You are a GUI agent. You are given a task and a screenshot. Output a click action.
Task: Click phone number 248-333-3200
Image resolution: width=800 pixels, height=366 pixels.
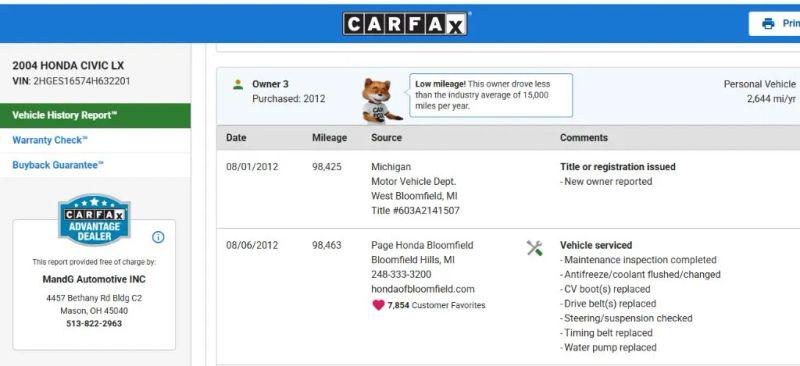click(x=401, y=274)
